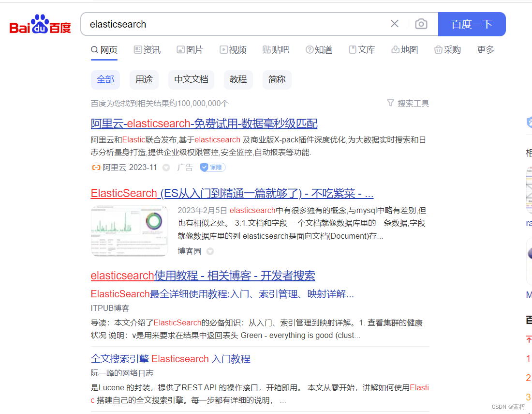Open the 采购 tab
The width and height of the screenshot is (532, 414).
[448, 50]
